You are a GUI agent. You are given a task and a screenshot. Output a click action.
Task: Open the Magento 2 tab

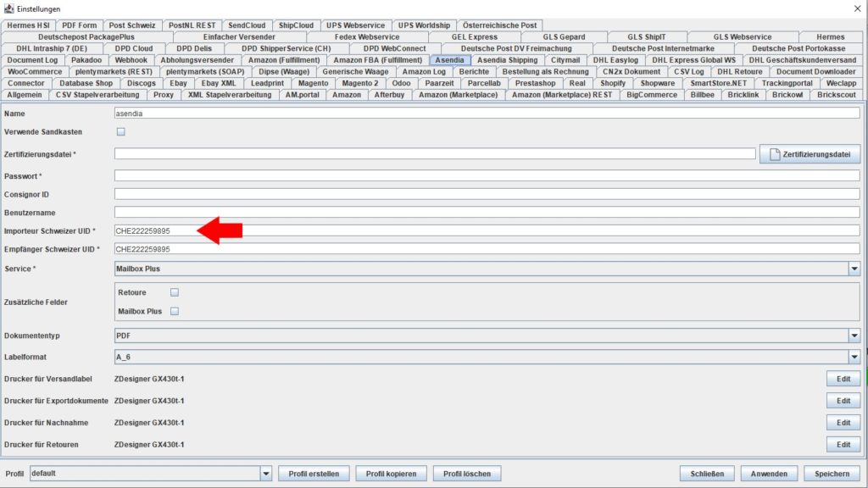[359, 83]
